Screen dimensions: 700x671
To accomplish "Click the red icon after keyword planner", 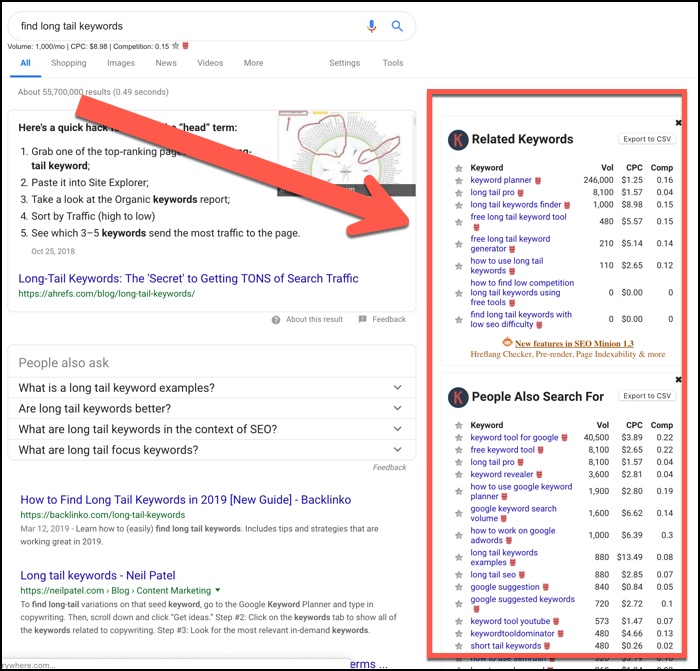I will coord(538,180).
